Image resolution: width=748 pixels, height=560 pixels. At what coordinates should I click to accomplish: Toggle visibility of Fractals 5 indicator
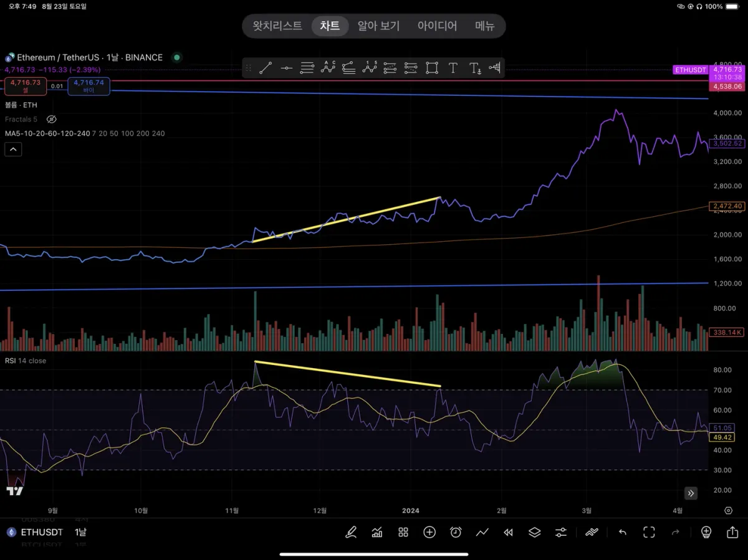click(x=52, y=119)
